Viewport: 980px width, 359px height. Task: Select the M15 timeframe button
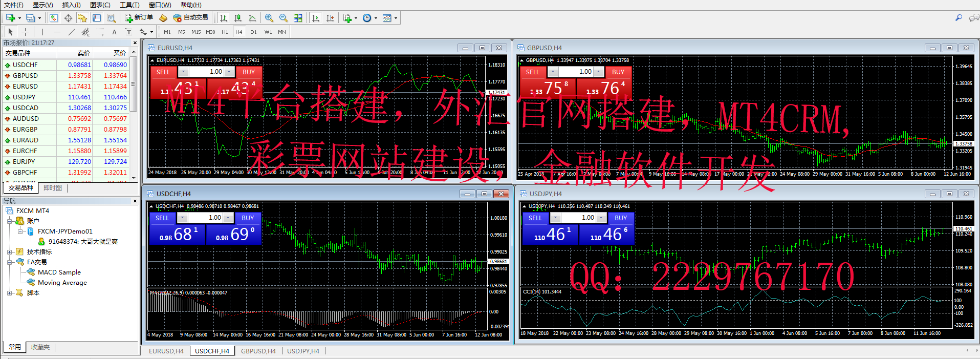[196, 32]
